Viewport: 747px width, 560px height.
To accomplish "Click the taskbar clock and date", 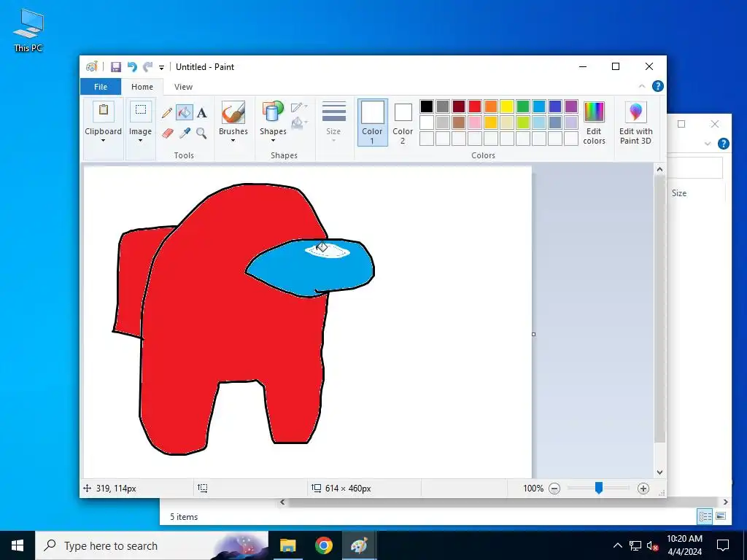I will pyautogui.click(x=684, y=545).
